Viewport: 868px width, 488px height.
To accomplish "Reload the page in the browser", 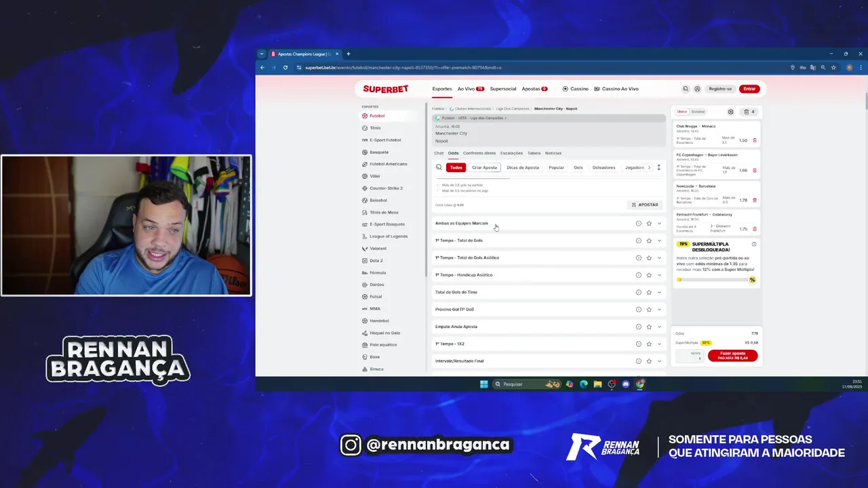I will pos(285,67).
